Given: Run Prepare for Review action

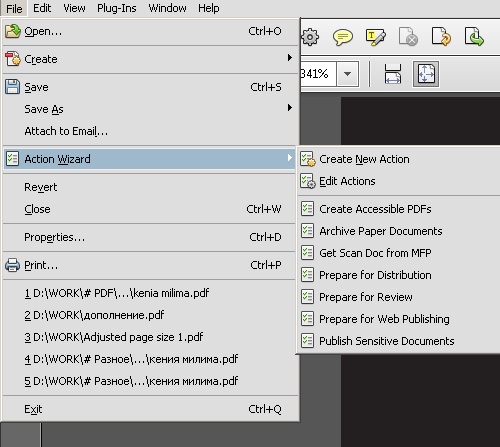Looking at the screenshot, I should point(399,297).
